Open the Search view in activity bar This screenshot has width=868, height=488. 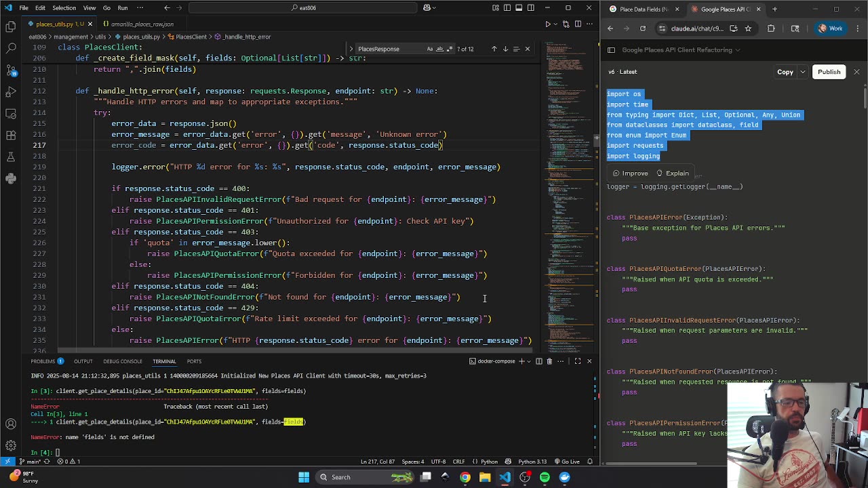(11, 48)
